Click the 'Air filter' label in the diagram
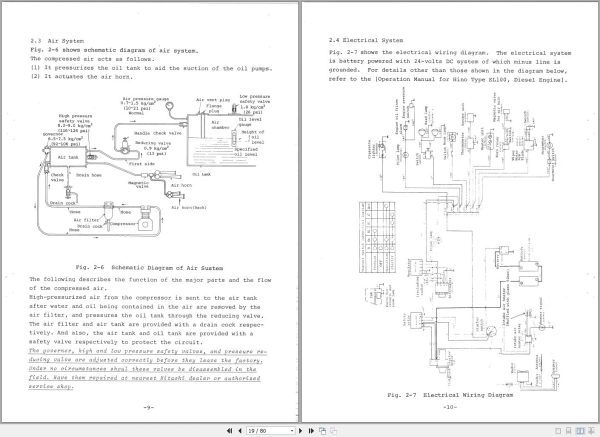Screen dimensions: 600x437 [x=86, y=220]
